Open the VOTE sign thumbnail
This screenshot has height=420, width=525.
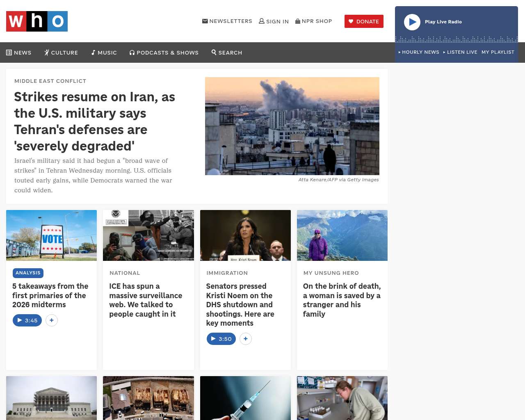(x=52, y=235)
